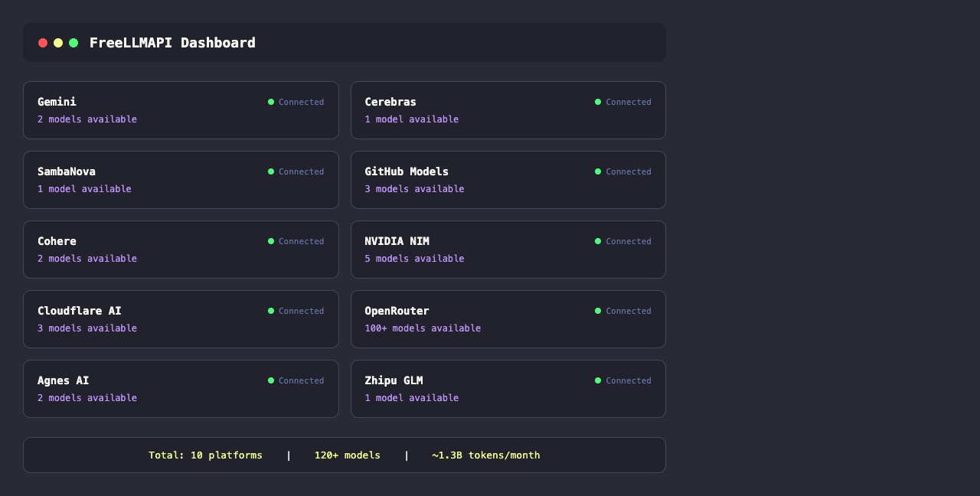This screenshot has height=496, width=980.
Task: Click Cloudflare AI Connected label
Action: tap(301, 311)
